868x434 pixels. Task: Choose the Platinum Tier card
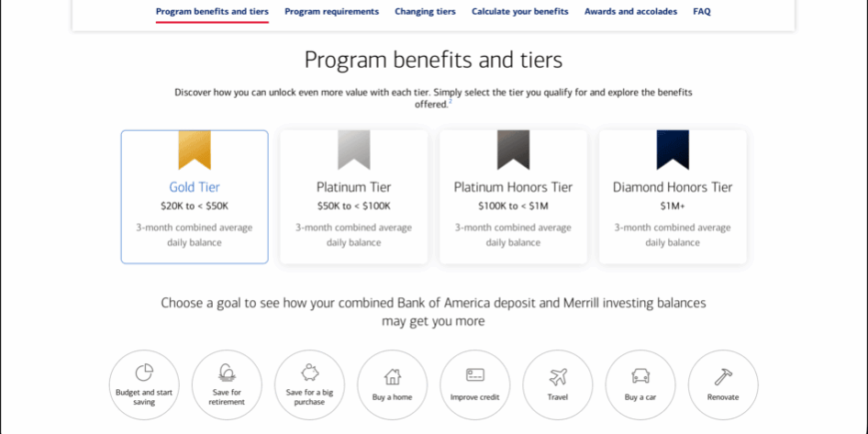tap(353, 197)
